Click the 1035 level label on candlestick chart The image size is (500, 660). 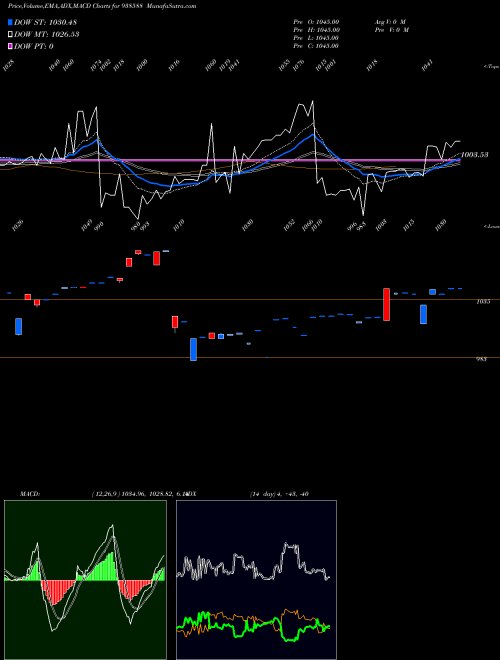click(x=483, y=302)
